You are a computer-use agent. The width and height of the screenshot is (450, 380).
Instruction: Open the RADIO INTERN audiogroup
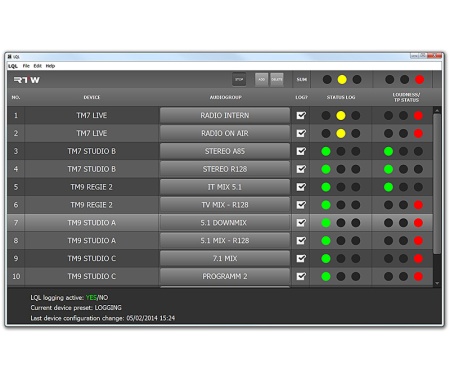(x=225, y=115)
